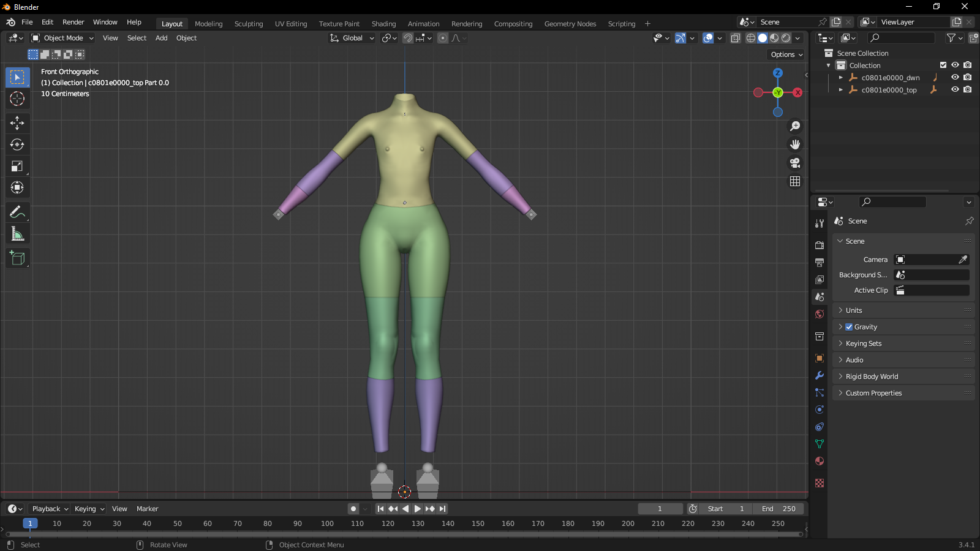Open the Render menu

coord(73,22)
